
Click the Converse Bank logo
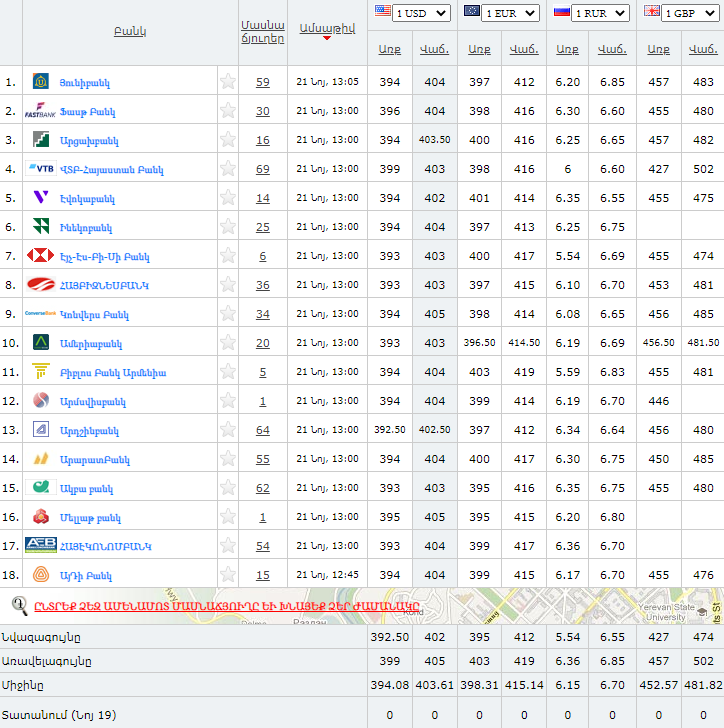(41, 314)
